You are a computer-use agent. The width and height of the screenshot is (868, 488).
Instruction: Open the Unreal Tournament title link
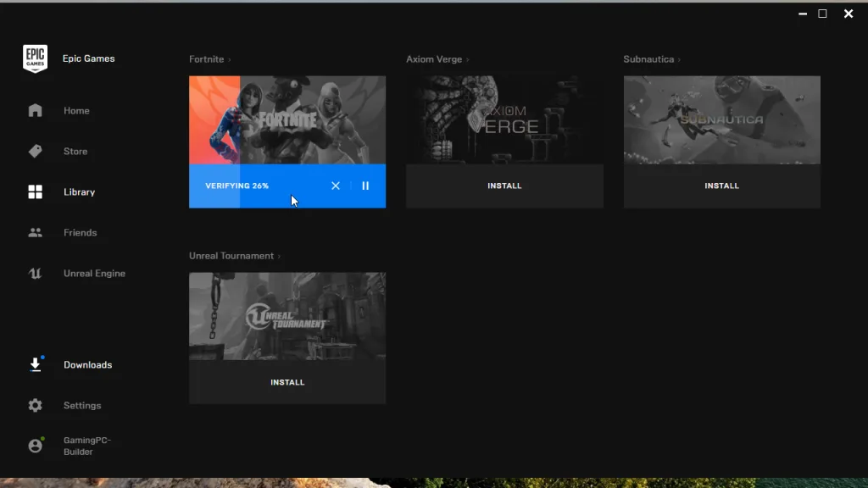point(231,256)
